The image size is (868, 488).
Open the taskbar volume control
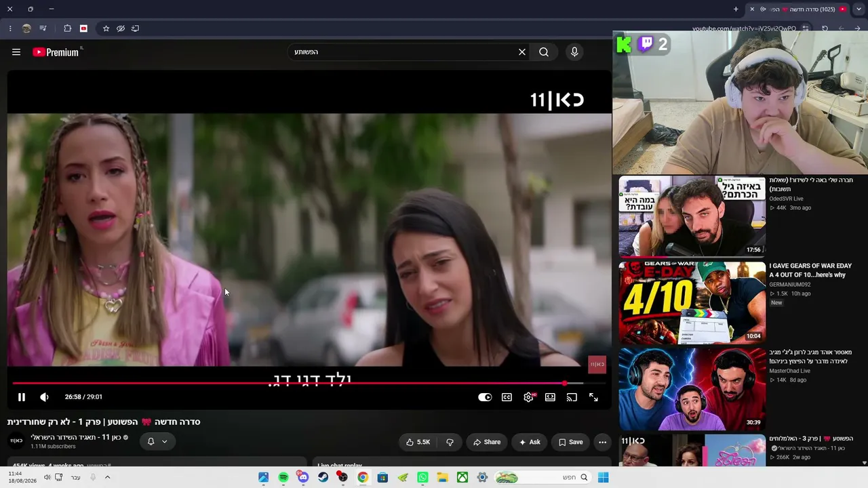(47, 478)
